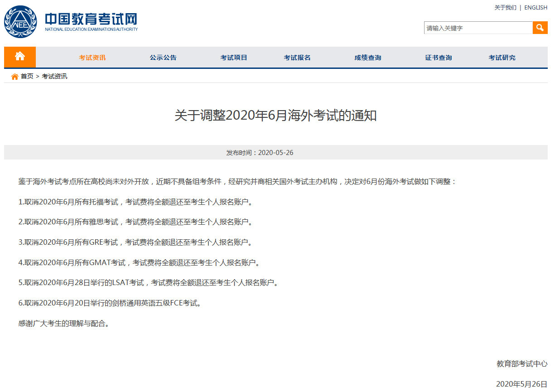Screen dimensions: 555x392
Task: Click the orange magnifier search button
Action: tap(540, 28)
